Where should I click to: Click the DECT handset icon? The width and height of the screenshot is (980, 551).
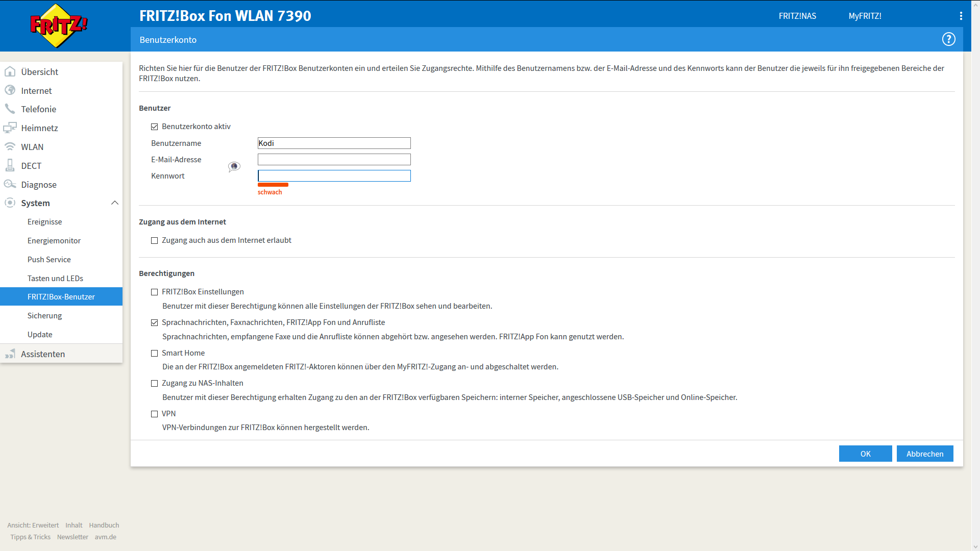point(10,165)
